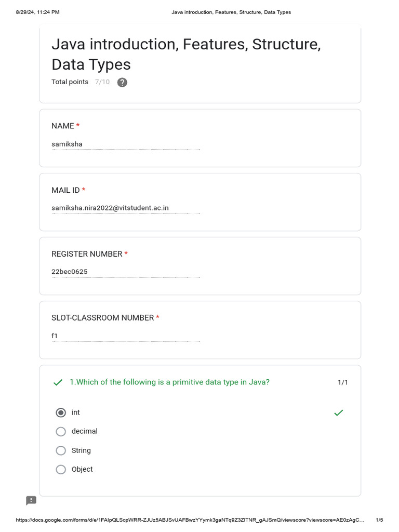Choose the Object radio option
Viewport: 399px width, 532px height.
61,470
